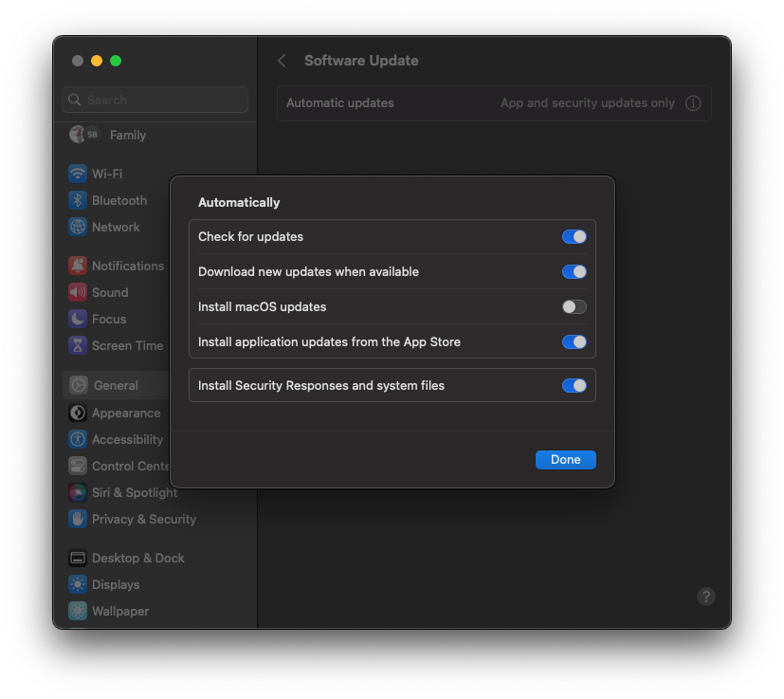Click the Search input field
This screenshot has height=699, width=784.
tap(155, 100)
